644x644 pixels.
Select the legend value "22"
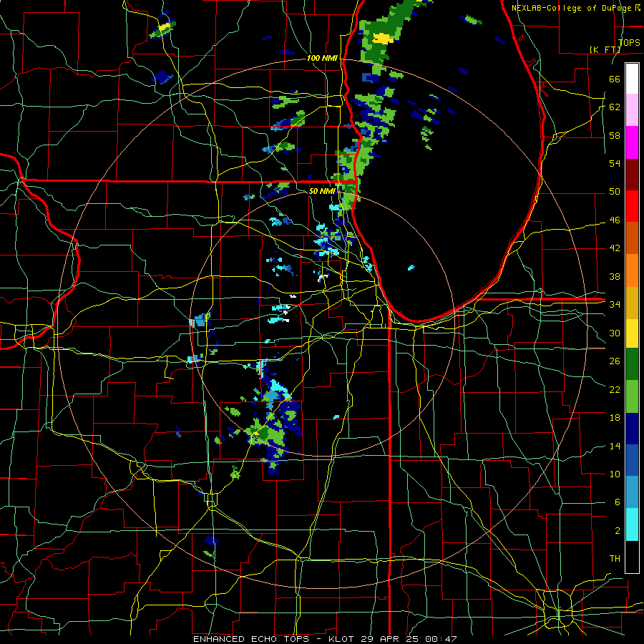click(x=615, y=389)
